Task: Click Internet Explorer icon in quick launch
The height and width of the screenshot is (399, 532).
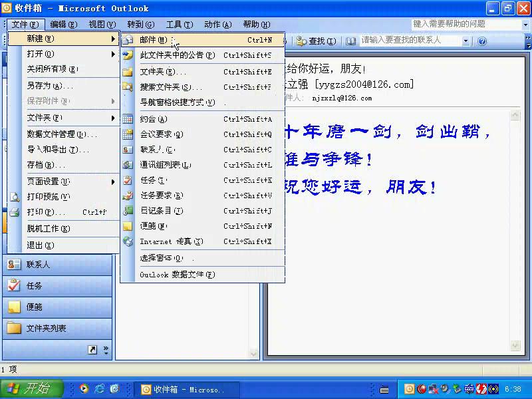Action: (99, 389)
